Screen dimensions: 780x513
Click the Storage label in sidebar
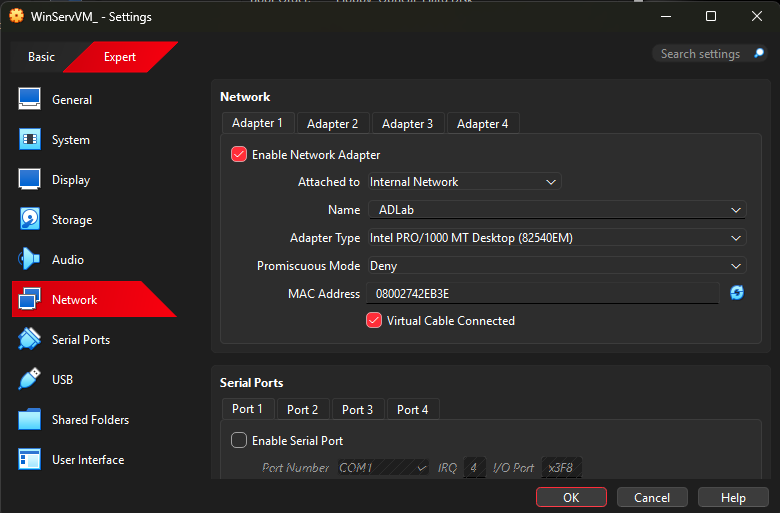[x=72, y=219]
